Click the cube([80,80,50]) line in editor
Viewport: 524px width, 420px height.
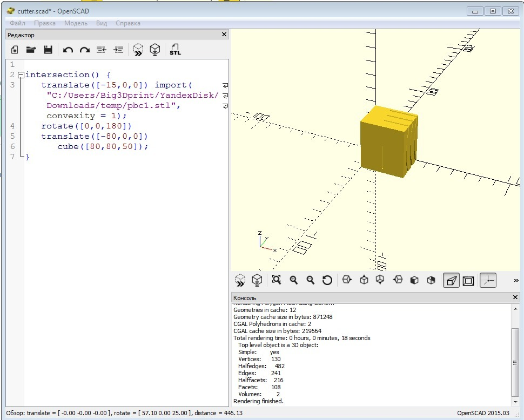tap(102, 146)
